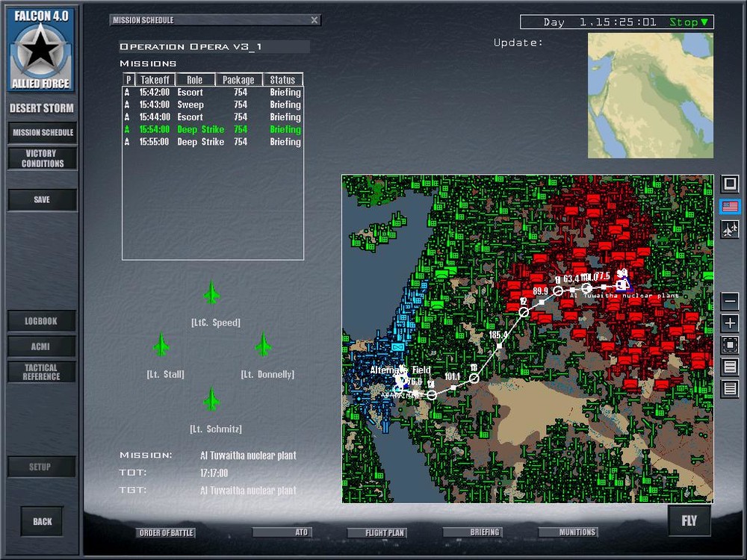Click the Al Tuwaitha nuclear plant target marker
Viewport: 747px width, 560px height.
pyautogui.click(x=623, y=284)
